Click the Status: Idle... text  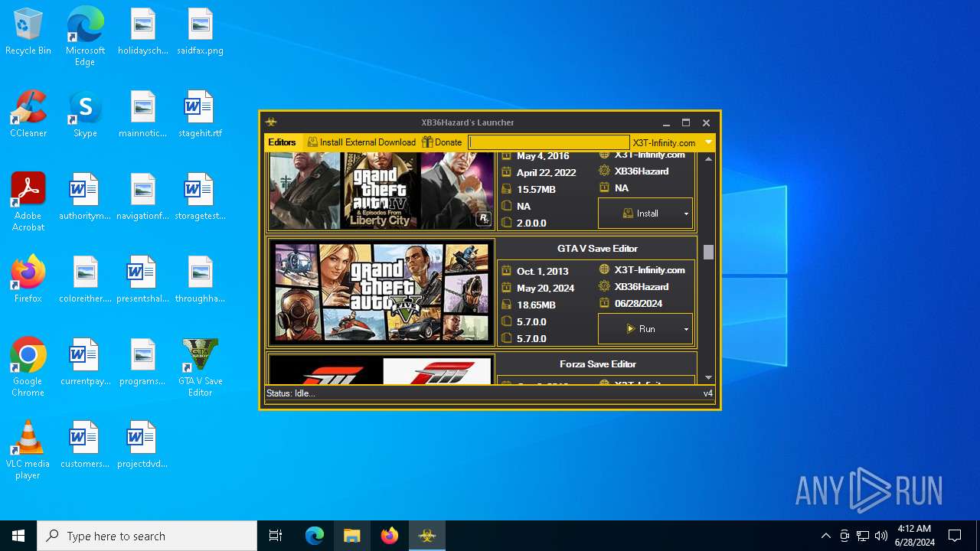click(290, 393)
